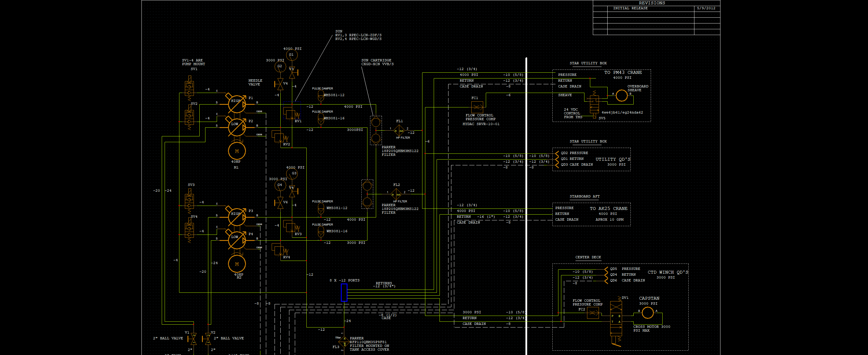Click the HYDAC SRVR-10-01 text

pyautogui.click(x=481, y=124)
